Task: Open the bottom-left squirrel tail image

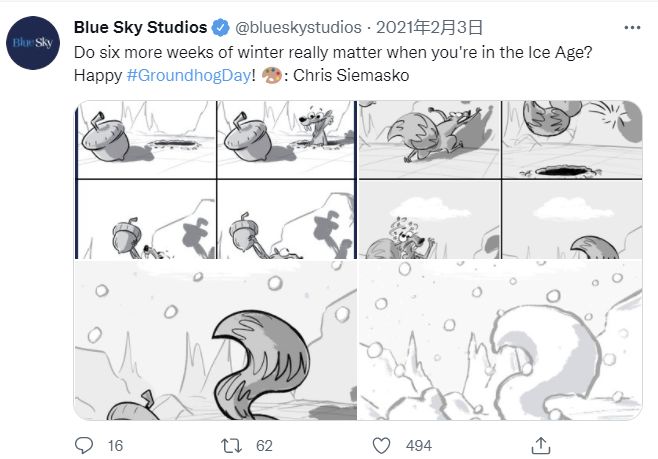Action: coord(215,340)
